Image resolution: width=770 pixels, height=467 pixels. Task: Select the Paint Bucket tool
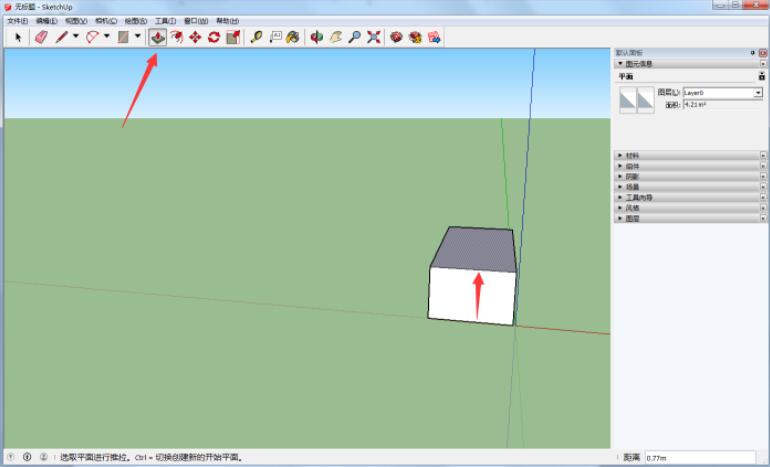293,37
